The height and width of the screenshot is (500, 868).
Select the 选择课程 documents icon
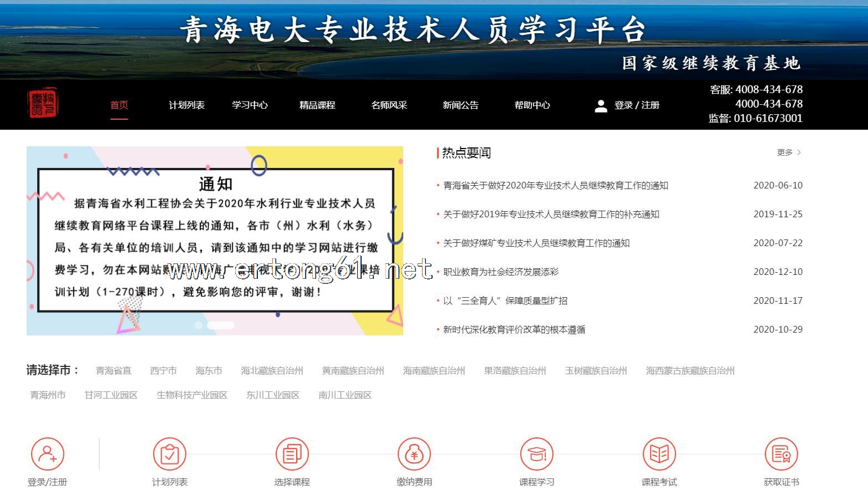point(292,454)
